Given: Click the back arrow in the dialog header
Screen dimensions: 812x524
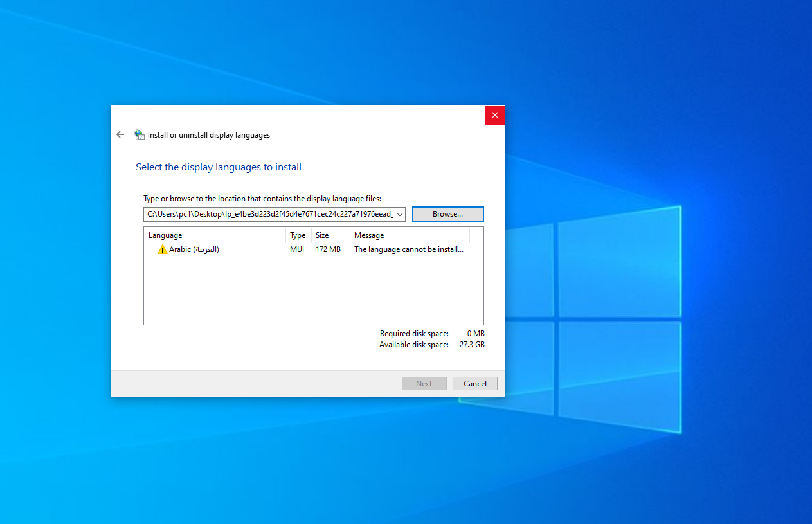Looking at the screenshot, I should click(120, 135).
